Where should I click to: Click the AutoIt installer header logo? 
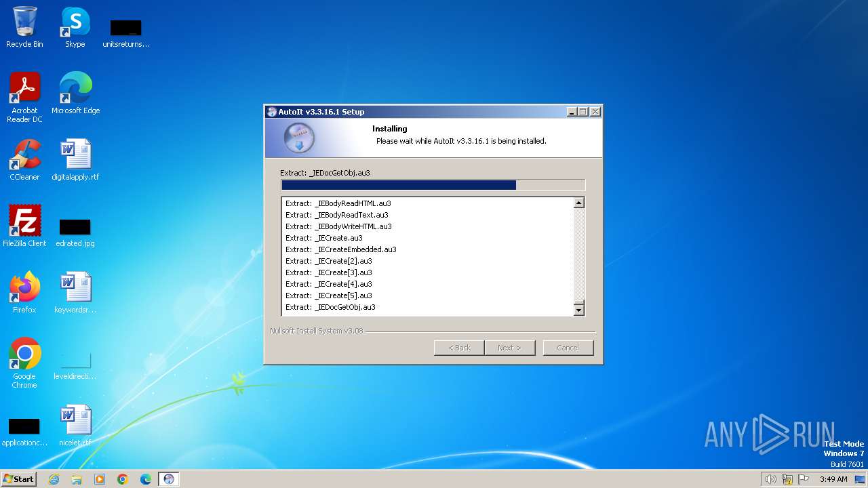tap(298, 138)
